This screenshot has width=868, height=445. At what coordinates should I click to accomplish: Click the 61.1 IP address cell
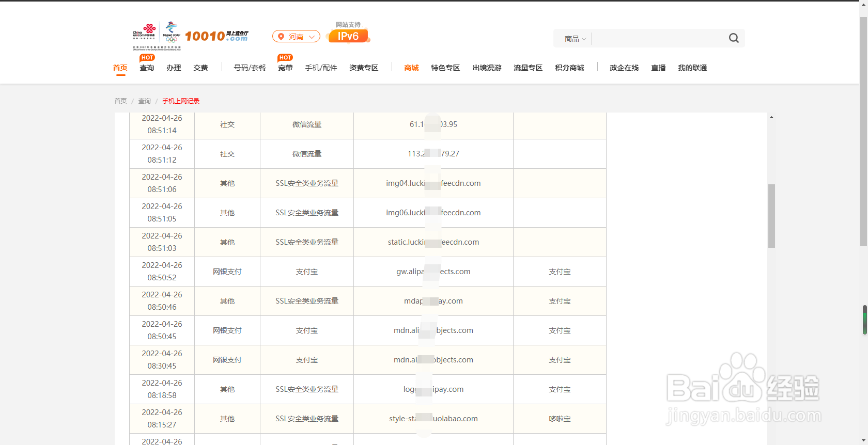tap(433, 124)
